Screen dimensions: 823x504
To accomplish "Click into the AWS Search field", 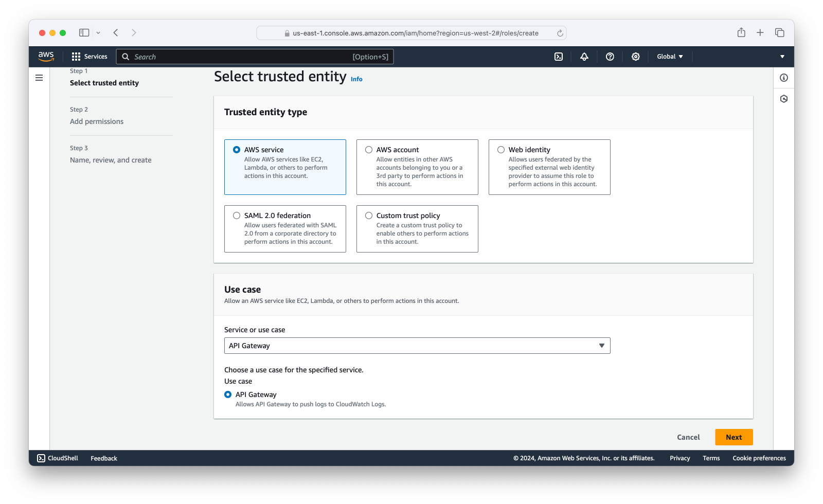I will coord(255,57).
